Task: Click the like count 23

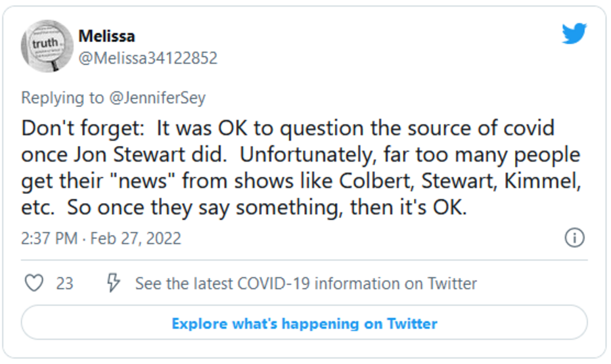Action: [x=64, y=284]
